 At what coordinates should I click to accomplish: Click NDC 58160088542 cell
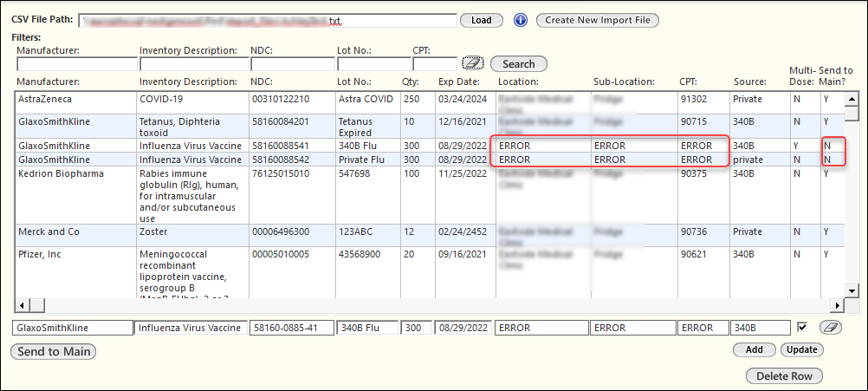click(x=292, y=160)
